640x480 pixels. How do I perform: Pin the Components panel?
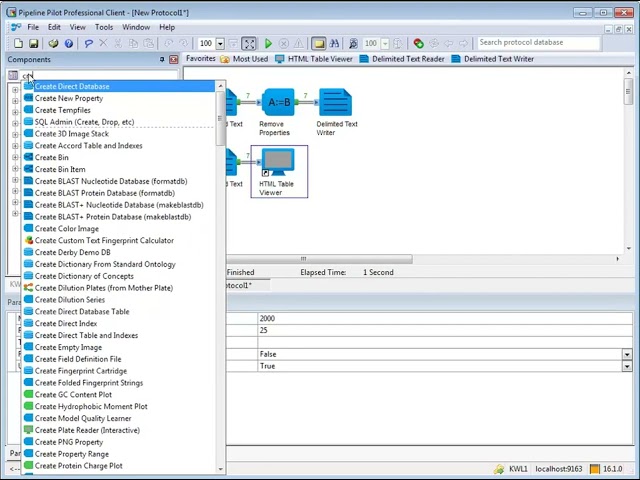click(x=162, y=60)
